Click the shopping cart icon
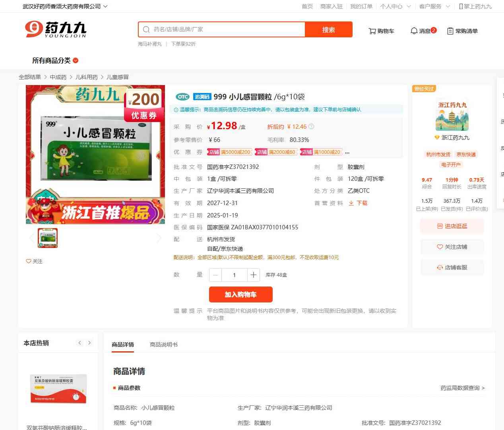 (372, 31)
